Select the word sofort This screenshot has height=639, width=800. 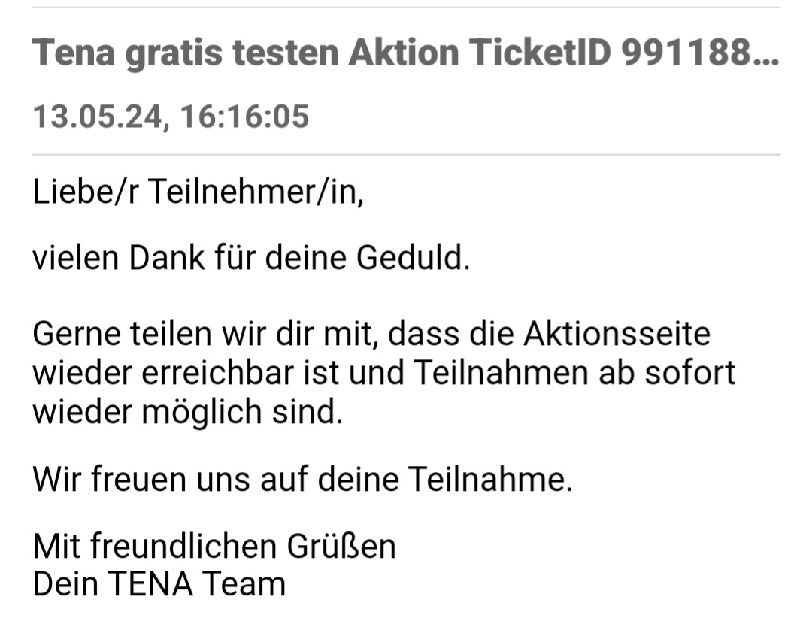point(690,373)
